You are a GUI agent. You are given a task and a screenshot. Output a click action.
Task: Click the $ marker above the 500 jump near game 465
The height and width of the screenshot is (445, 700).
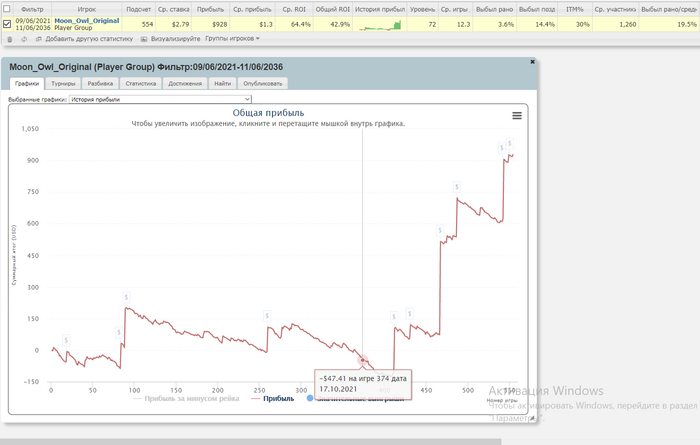pyautogui.click(x=440, y=231)
